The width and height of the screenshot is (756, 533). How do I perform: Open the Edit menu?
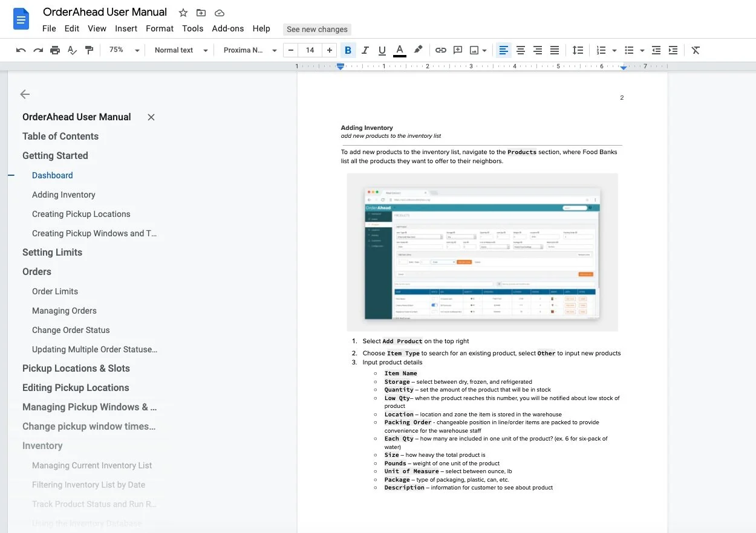tap(72, 28)
